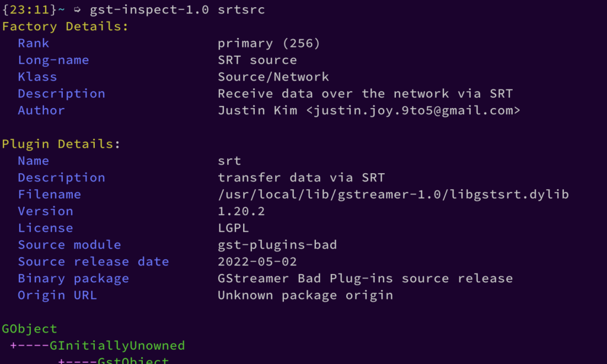Click the libgstsrt.dylib file path
Image resolution: width=607 pixels, height=364 pixels.
pyautogui.click(x=393, y=194)
